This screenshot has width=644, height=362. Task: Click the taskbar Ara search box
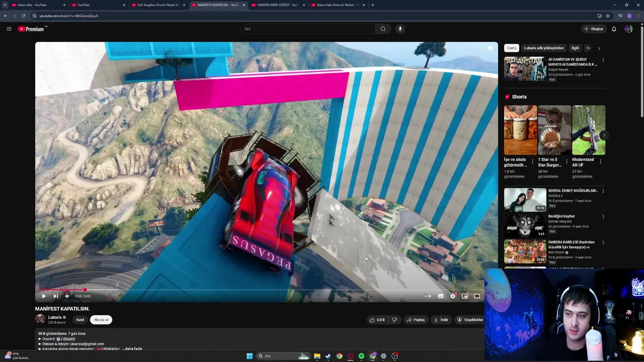[x=282, y=356]
